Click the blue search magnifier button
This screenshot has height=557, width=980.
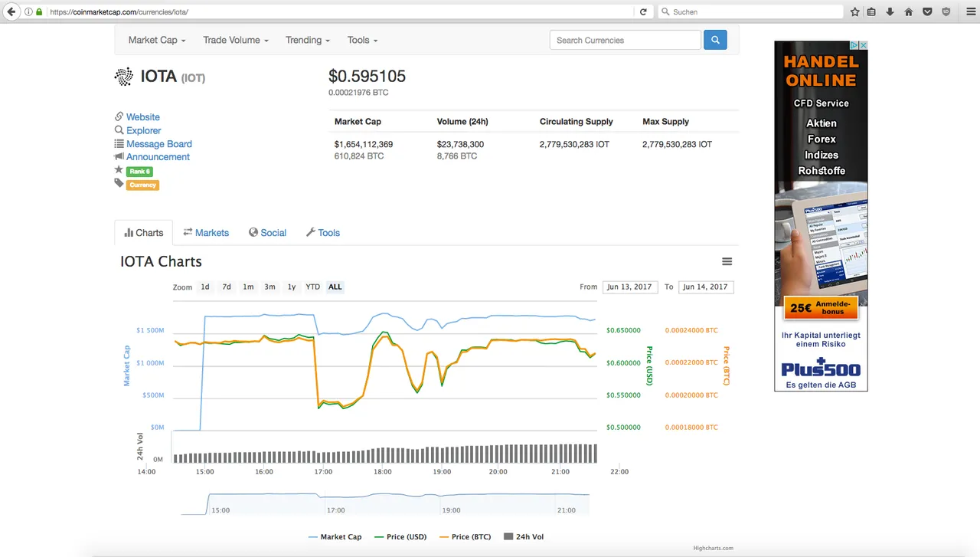click(715, 40)
